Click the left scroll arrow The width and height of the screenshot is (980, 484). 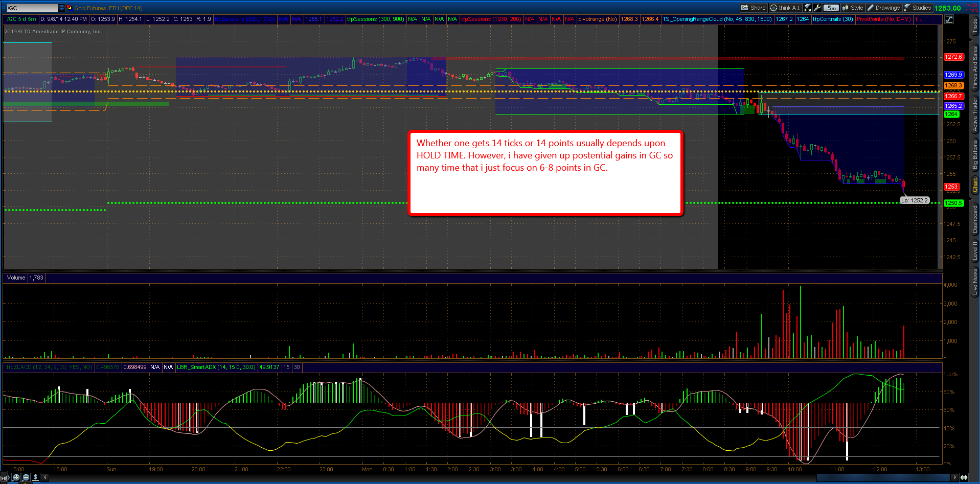45,477
